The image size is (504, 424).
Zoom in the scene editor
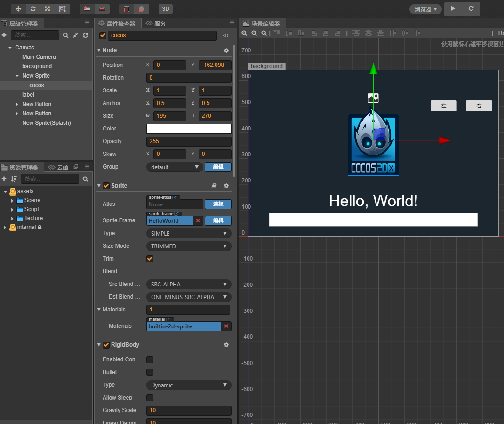244,33
